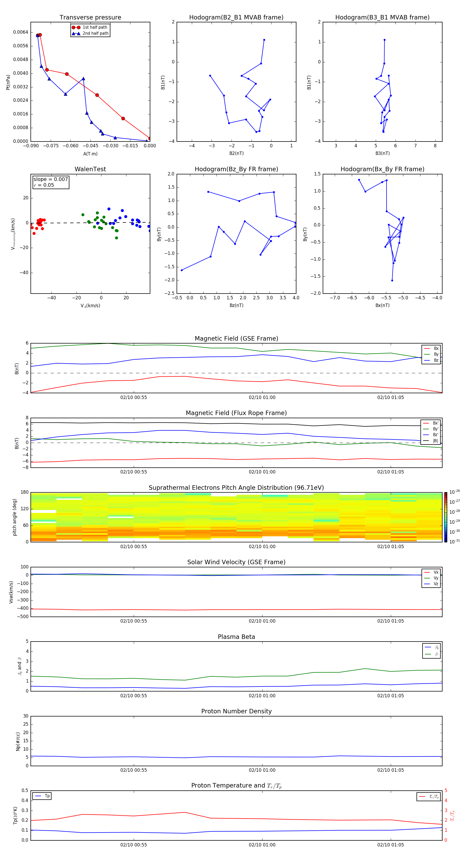Click 'Vy' in the velocity legend
This screenshot has width=473, height=868.
[431, 578]
